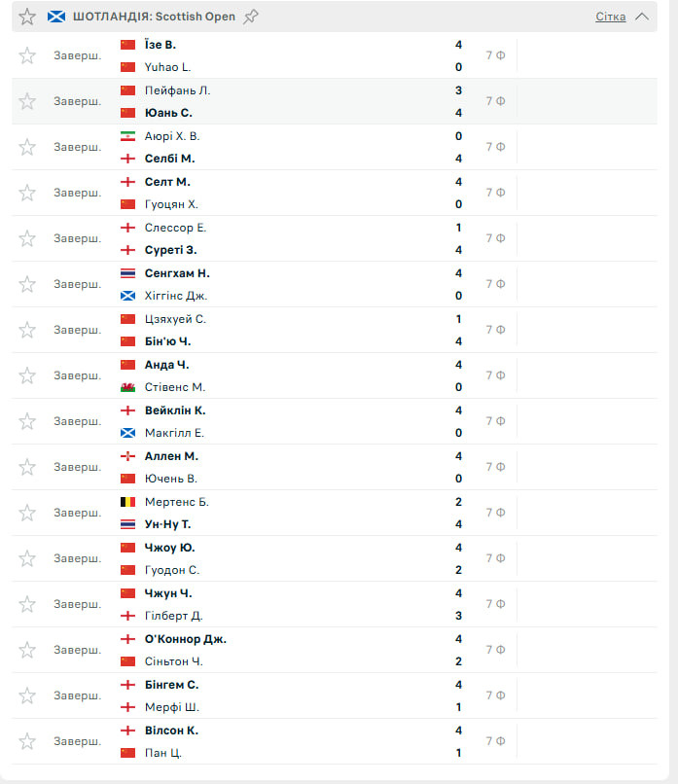Screen dimensions: 678x784
Task: Open the Сітка draw link
Action: (610, 17)
